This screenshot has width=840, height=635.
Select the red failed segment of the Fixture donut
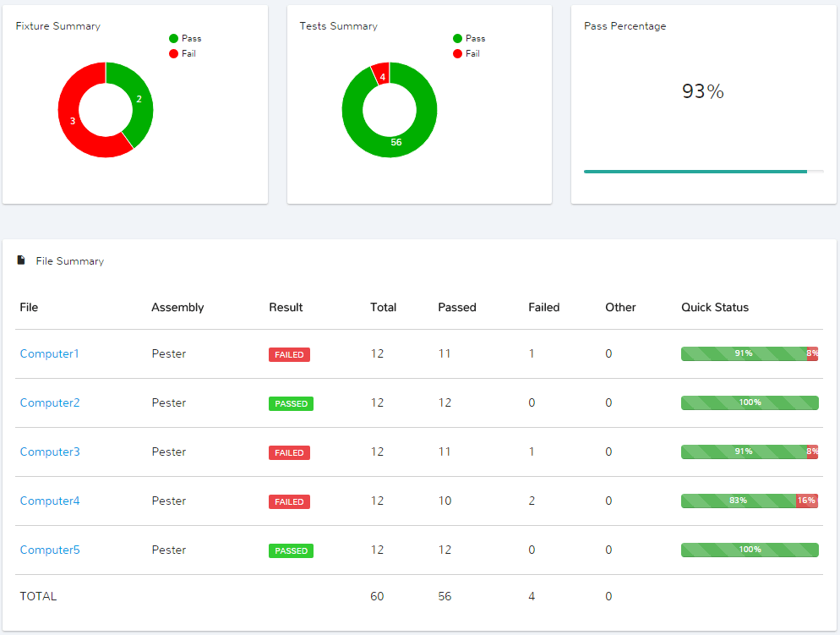pos(74,123)
